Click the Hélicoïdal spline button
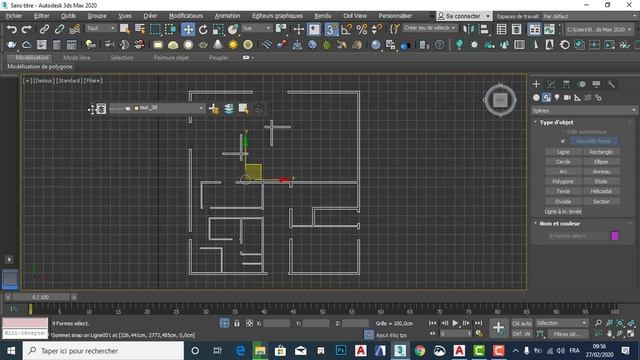The width and height of the screenshot is (640, 360). coord(601,191)
